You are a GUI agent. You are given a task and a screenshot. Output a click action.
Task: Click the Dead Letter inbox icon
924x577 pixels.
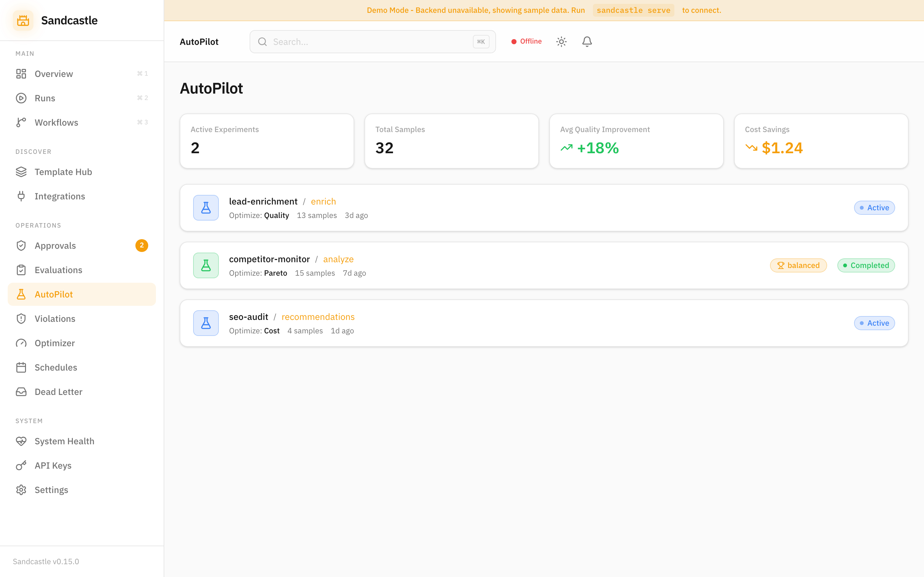pos(21,391)
